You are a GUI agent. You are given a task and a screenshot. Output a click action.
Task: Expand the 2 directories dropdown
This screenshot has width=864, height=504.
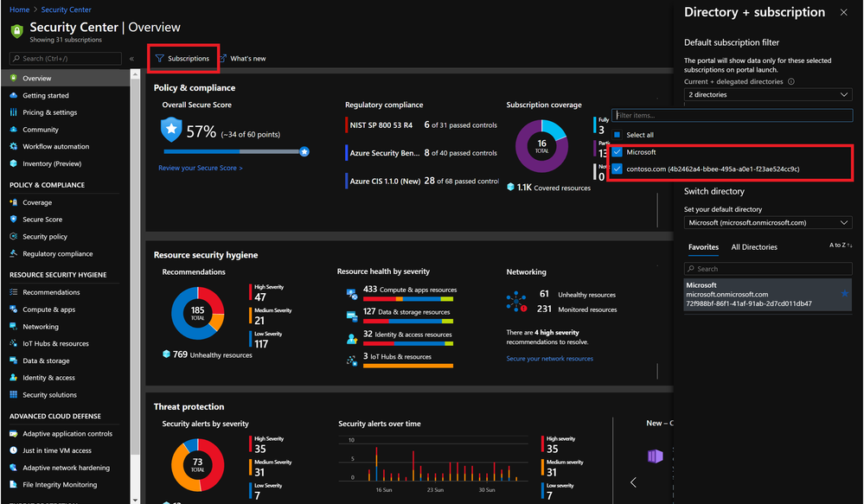pyautogui.click(x=768, y=95)
